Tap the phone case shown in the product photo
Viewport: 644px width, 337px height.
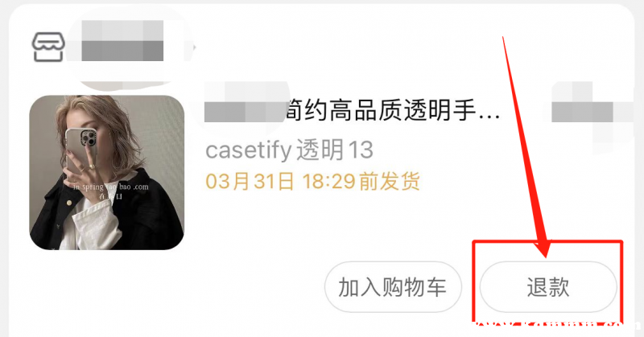pos(81,150)
